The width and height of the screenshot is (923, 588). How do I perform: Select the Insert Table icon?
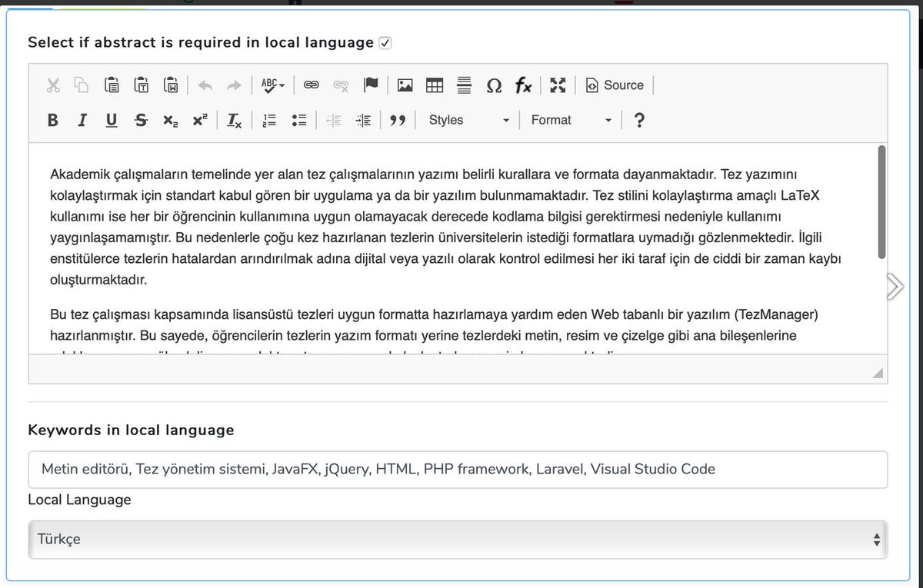coord(435,85)
